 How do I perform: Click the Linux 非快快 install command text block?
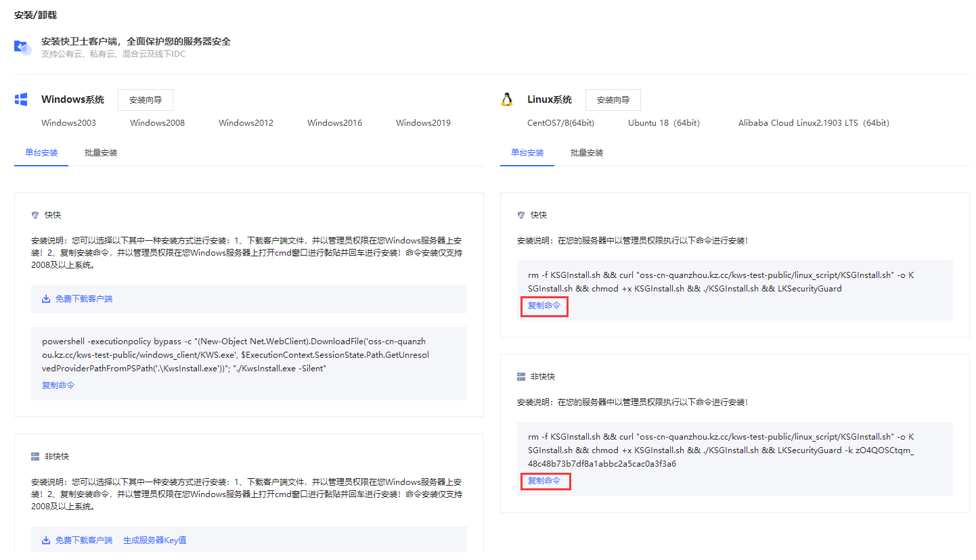(x=721, y=450)
